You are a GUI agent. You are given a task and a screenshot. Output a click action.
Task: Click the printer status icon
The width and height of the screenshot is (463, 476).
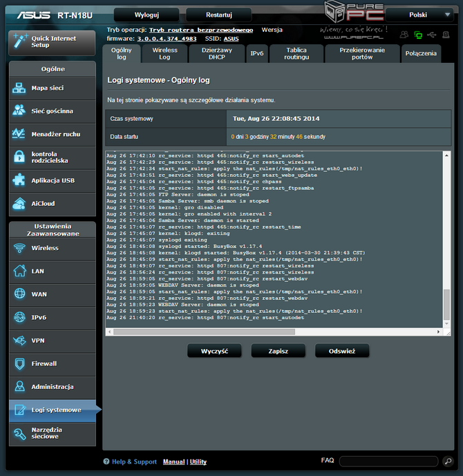click(446, 35)
